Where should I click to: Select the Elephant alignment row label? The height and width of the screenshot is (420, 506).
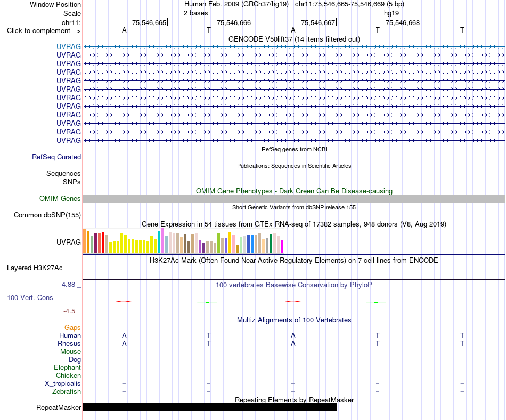(x=67, y=368)
